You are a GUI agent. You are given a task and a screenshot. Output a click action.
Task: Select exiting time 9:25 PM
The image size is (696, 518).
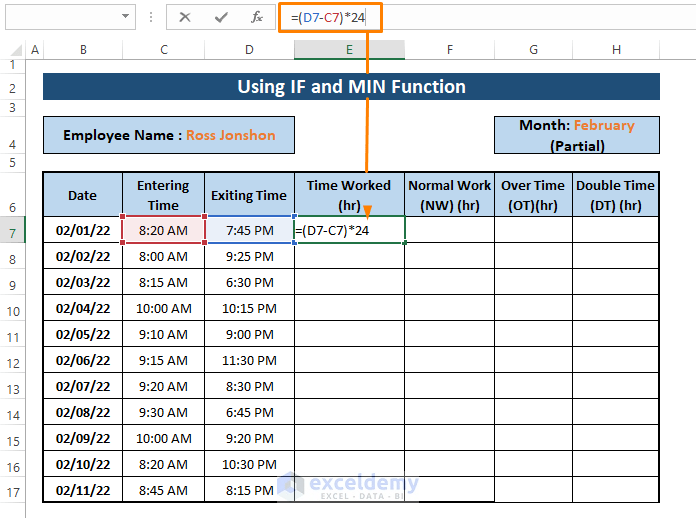[x=249, y=256]
